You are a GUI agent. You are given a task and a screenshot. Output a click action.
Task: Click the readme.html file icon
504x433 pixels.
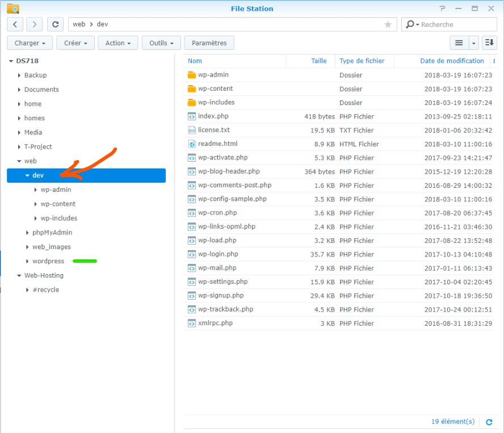point(192,144)
